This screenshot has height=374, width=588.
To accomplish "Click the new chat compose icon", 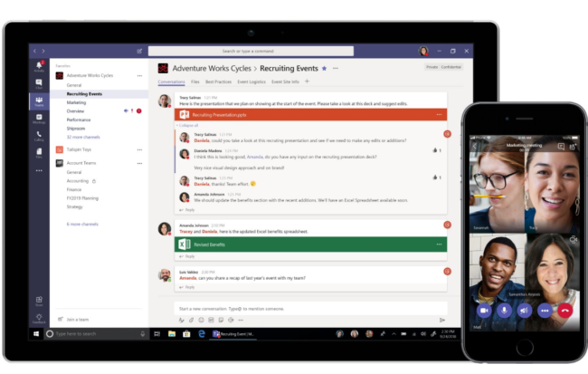I will [139, 51].
